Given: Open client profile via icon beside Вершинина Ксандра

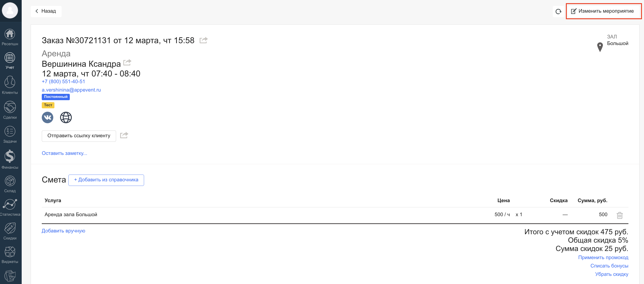Looking at the screenshot, I should coord(127,62).
